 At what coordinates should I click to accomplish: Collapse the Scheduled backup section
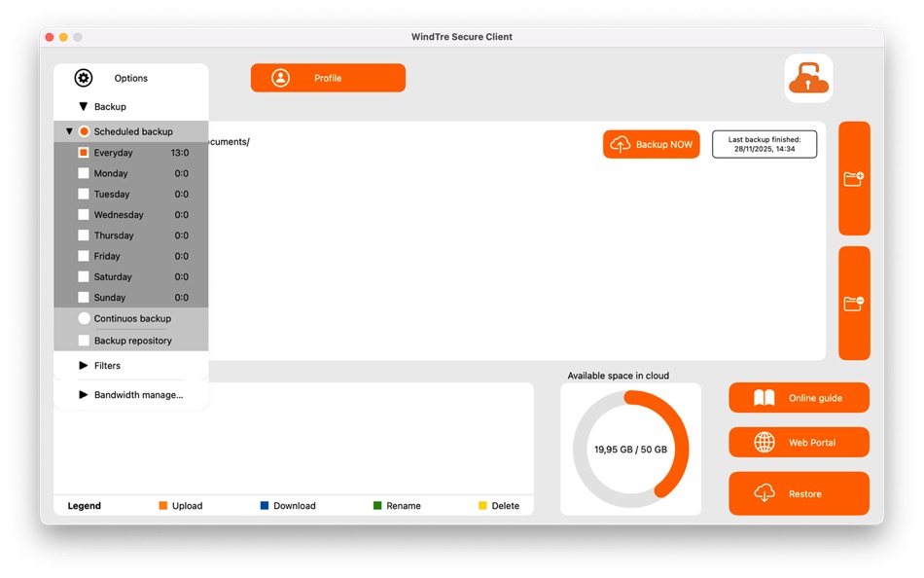point(69,130)
